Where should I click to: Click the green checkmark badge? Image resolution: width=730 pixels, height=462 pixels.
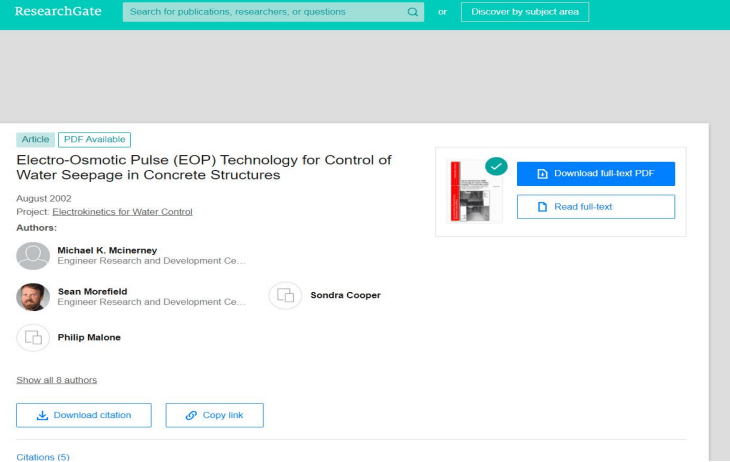[496, 166]
